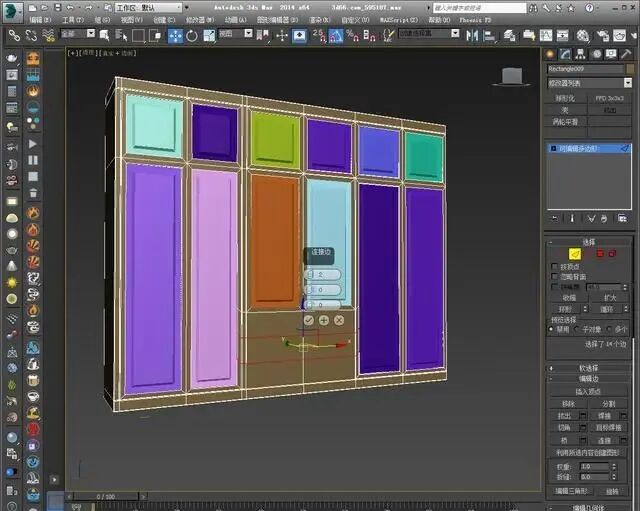Viewport: 640px width, 511px height.
Task: Open the Phoenix FD menu
Action: pos(475,20)
